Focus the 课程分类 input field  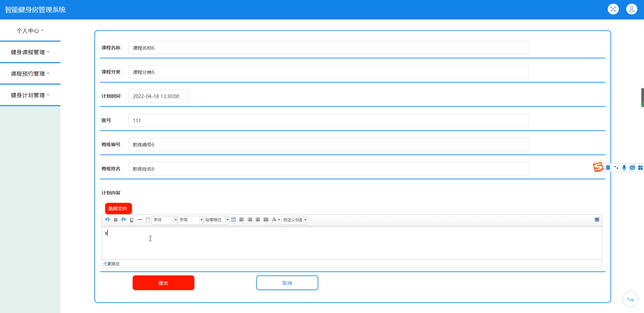(328, 72)
